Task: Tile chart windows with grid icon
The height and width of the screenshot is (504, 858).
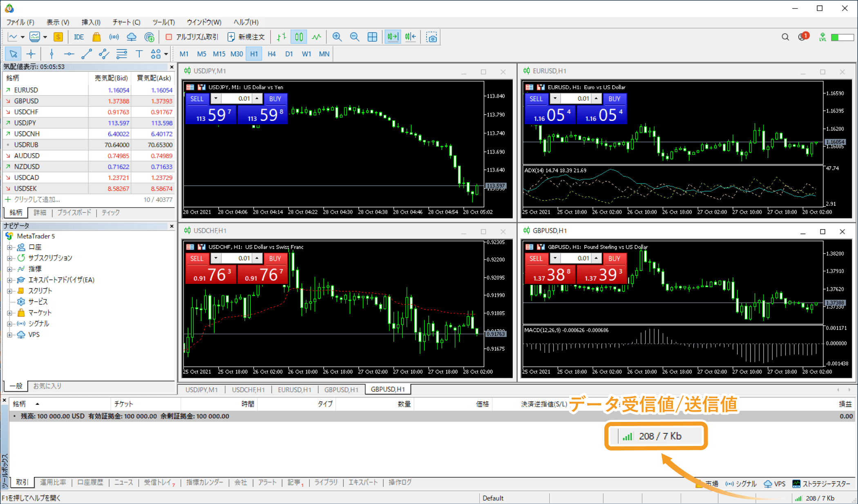Action: click(x=372, y=37)
